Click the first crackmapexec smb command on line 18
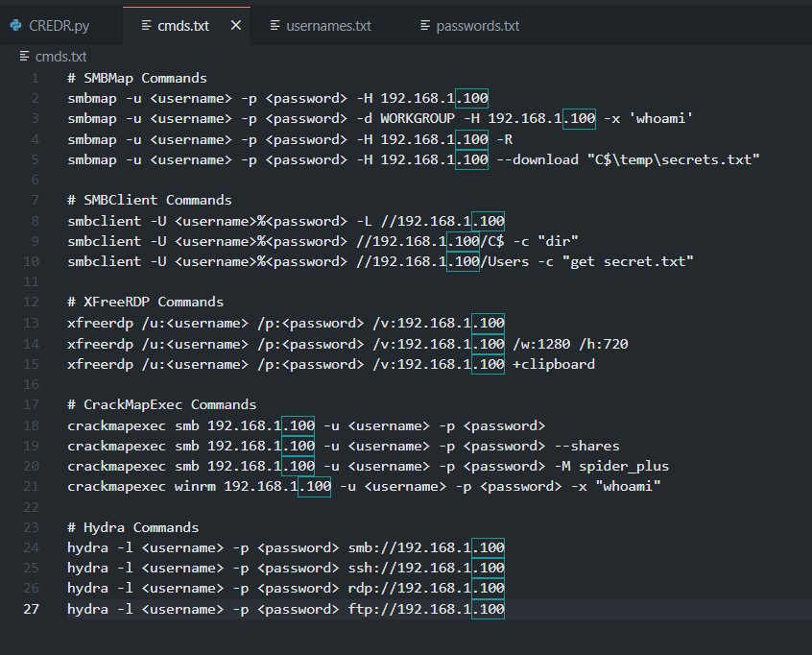This screenshot has width=812, height=655. [x=306, y=426]
